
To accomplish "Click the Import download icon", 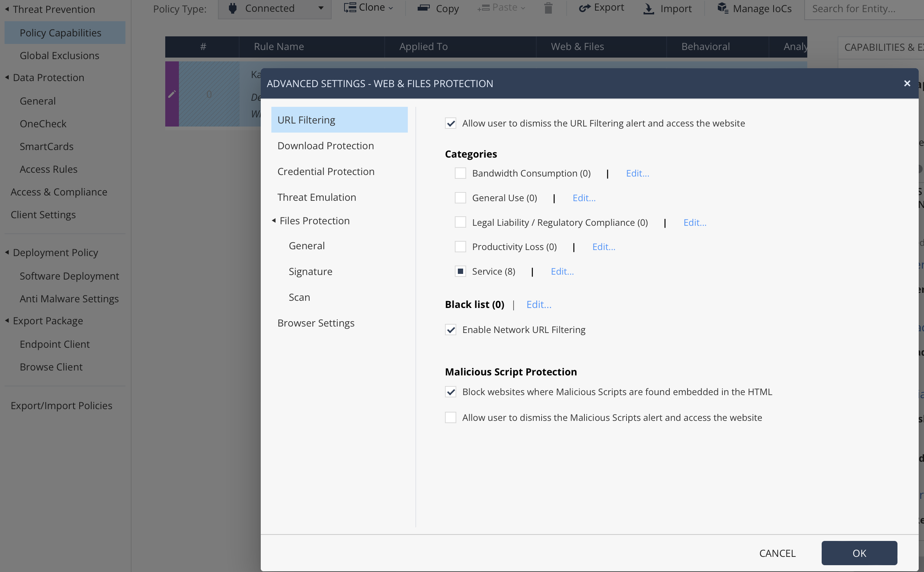I will 648,8.
